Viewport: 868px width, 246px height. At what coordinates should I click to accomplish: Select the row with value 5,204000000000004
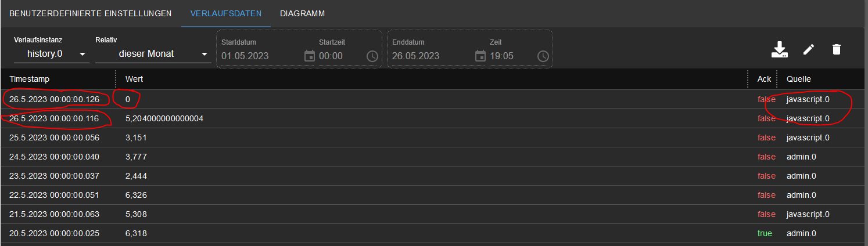point(434,118)
